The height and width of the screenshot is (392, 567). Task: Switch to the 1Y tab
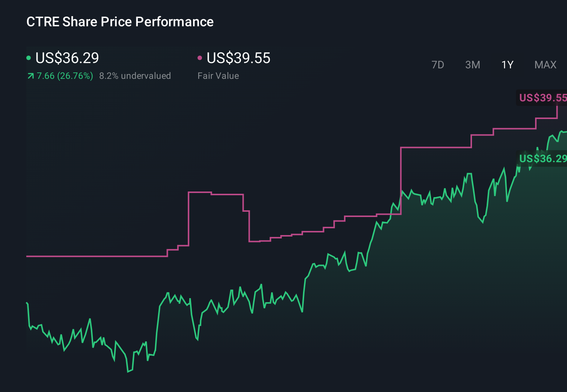tap(507, 65)
